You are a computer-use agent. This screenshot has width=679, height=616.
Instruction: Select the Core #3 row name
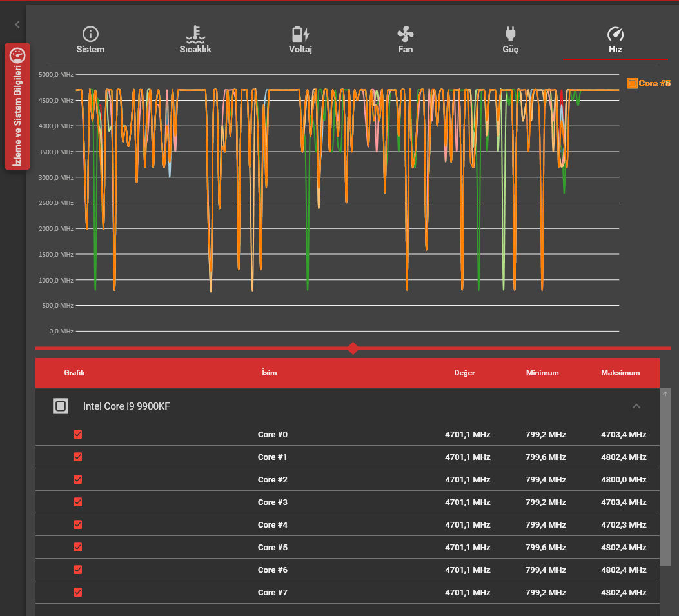click(x=272, y=502)
